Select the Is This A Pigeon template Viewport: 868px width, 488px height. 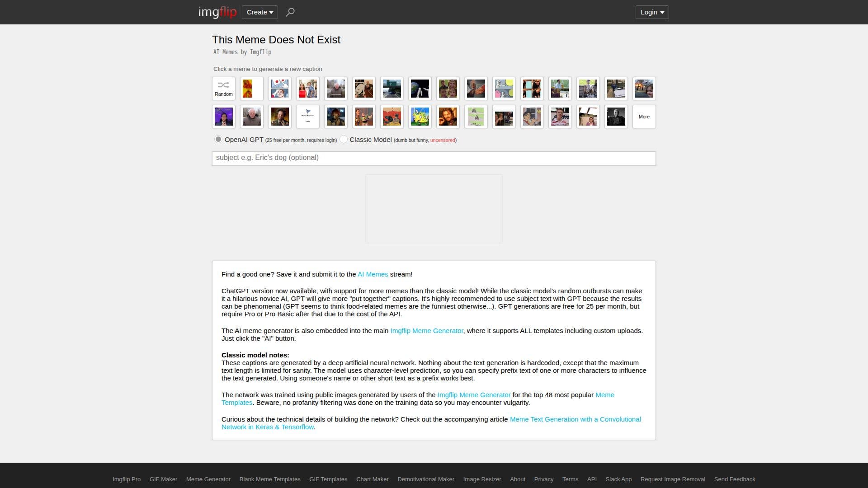(532, 117)
